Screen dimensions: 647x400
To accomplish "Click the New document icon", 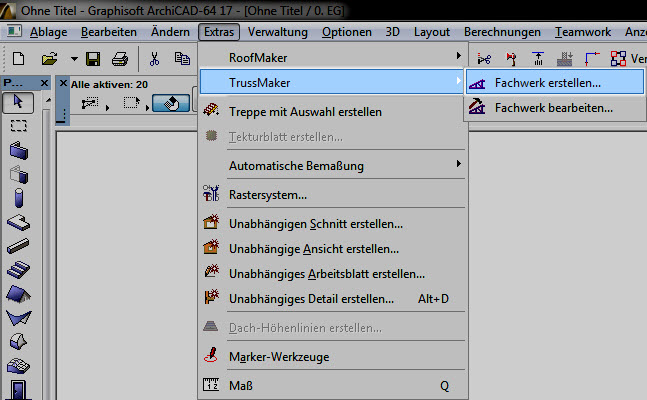I will [19, 59].
